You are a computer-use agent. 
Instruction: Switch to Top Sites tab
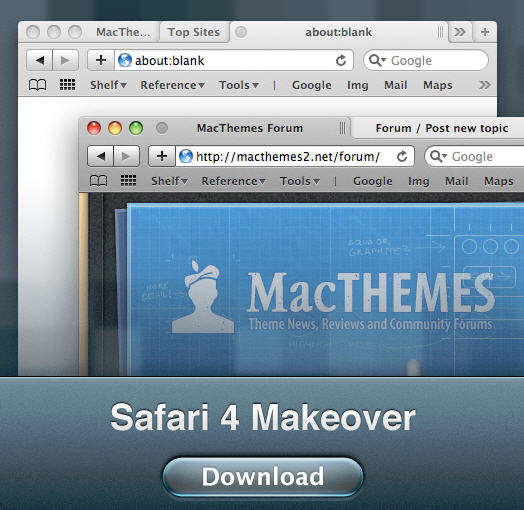tap(194, 32)
